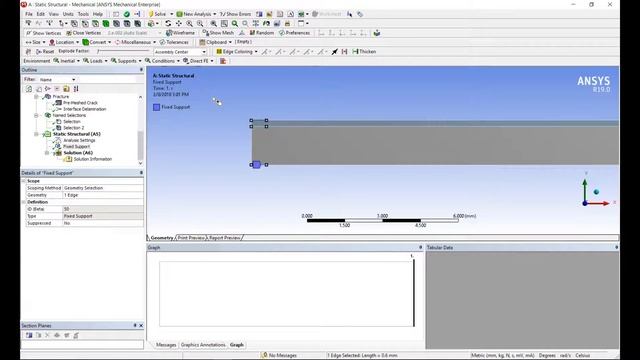Toggle Wireframe display mode
Viewport: 640px width, 360px height.
180,33
